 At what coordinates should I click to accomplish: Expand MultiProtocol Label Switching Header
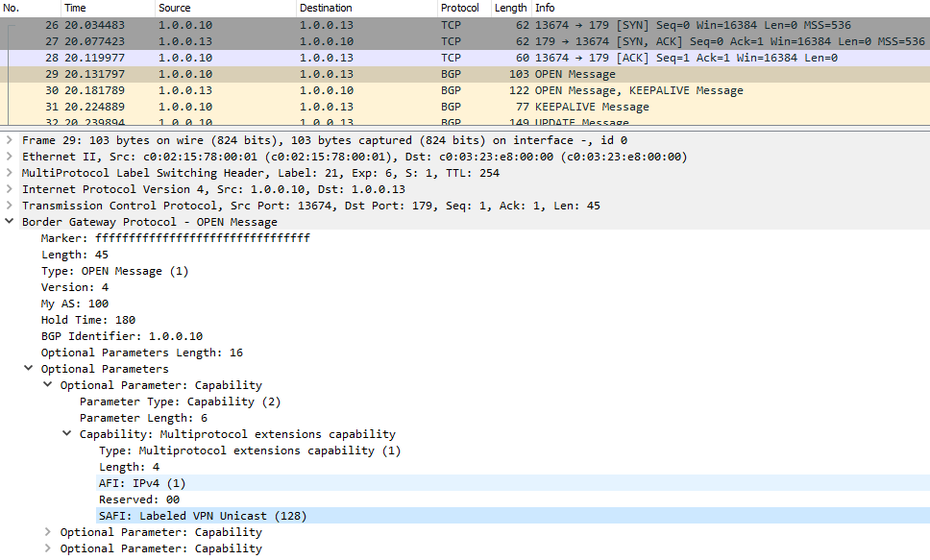(10, 173)
